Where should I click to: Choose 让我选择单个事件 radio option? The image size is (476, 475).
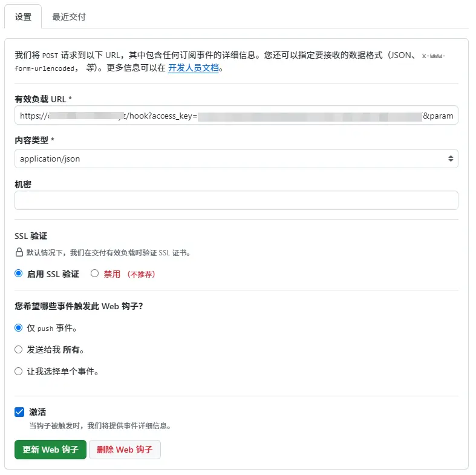pyautogui.click(x=19, y=372)
